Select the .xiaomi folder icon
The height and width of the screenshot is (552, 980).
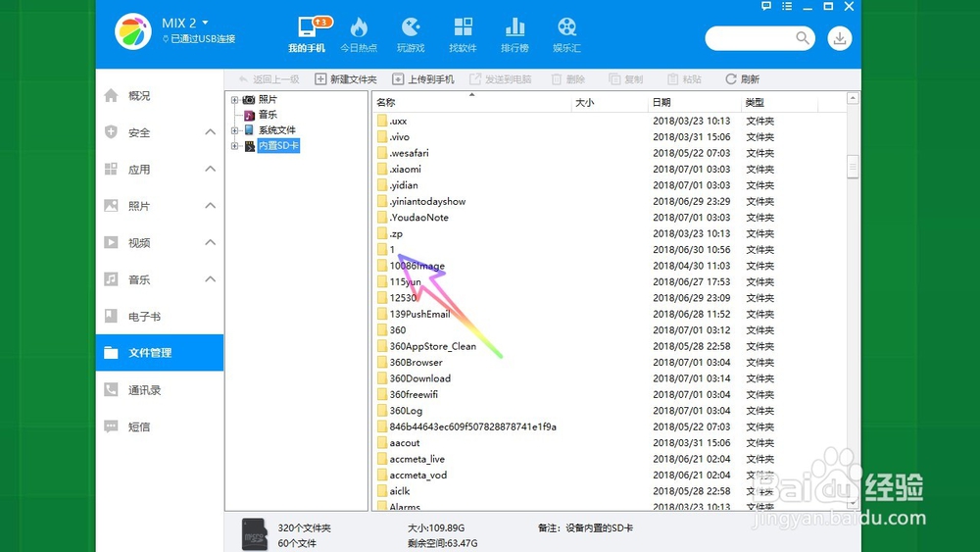tap(382, 169)
